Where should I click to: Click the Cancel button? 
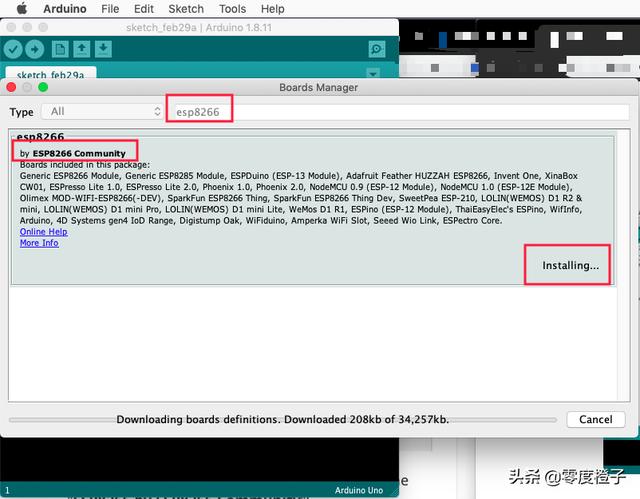[596, 419]
